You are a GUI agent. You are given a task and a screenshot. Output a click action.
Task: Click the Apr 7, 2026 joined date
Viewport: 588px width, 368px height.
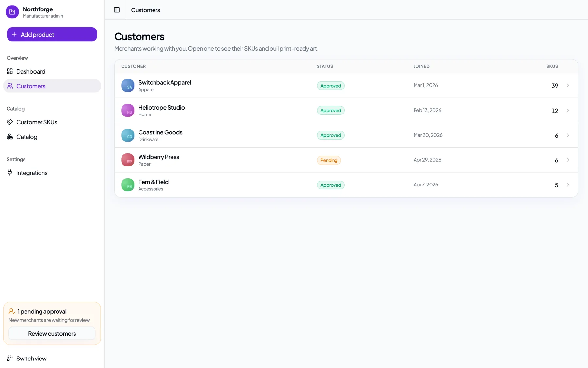pyautogui.click(x=426, y=184)
